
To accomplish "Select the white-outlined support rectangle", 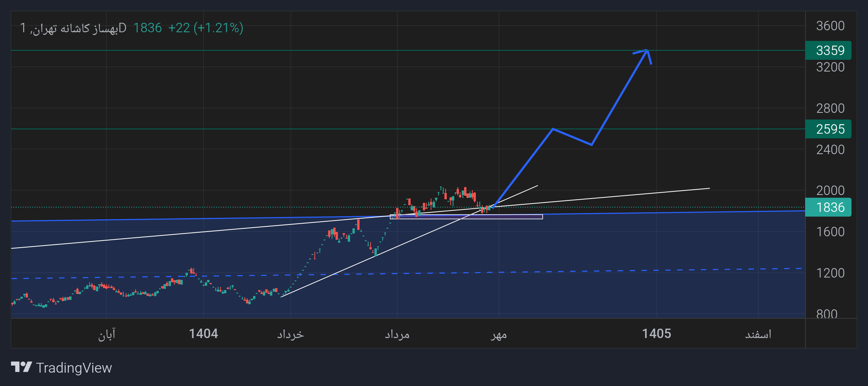I will 466,217.
